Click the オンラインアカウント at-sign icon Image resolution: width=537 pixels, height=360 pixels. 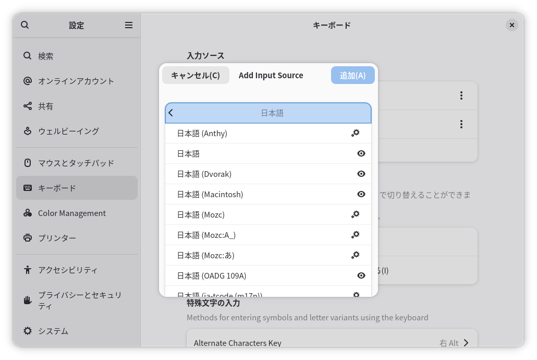click(x=27, y=81)
